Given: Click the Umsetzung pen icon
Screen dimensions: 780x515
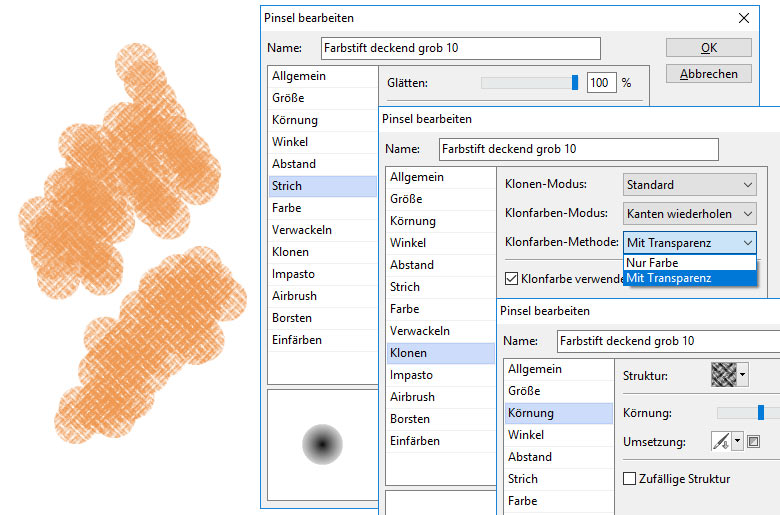Looking at the screenshot, I should 721,441.
